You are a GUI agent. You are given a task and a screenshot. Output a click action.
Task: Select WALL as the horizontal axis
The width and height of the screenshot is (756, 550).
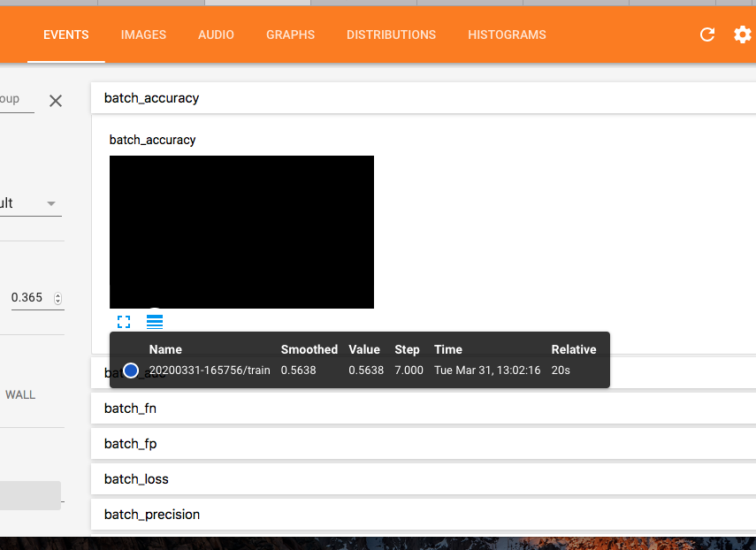tap(20, 394)
